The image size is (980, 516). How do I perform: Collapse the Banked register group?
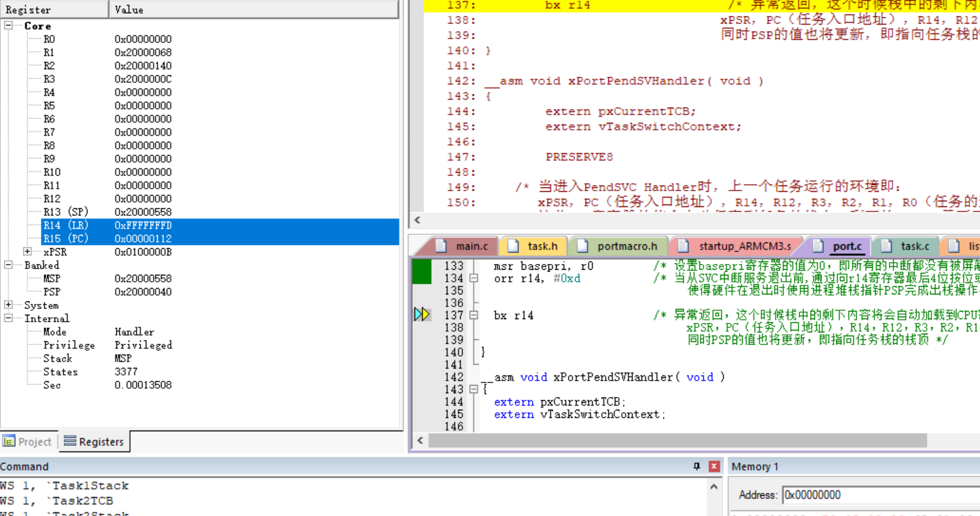[9, 265]
